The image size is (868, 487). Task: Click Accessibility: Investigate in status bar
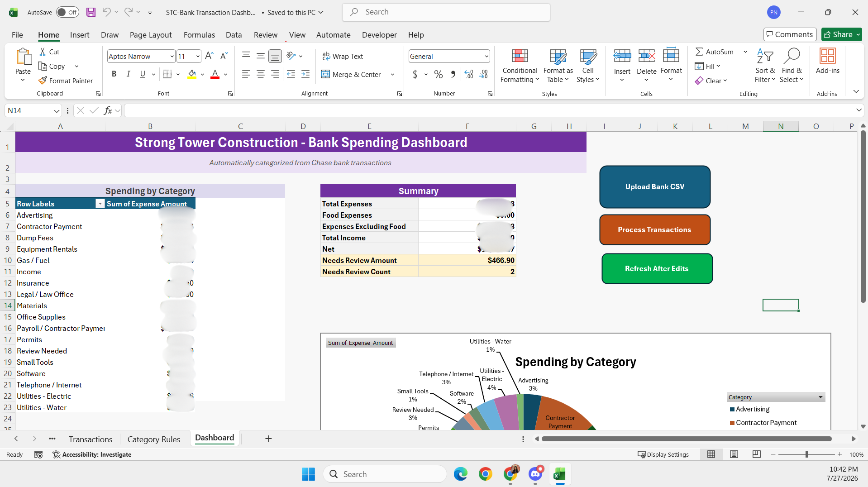(92, 454)
